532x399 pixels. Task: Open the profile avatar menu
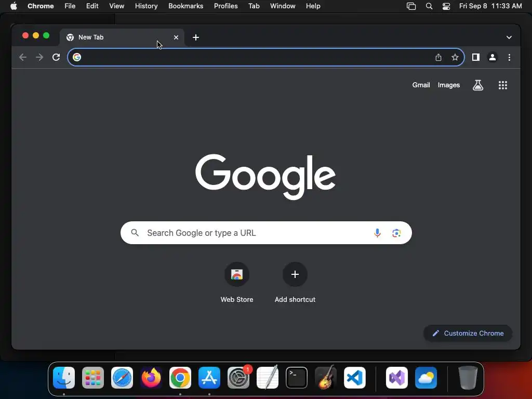click(493, 57)
